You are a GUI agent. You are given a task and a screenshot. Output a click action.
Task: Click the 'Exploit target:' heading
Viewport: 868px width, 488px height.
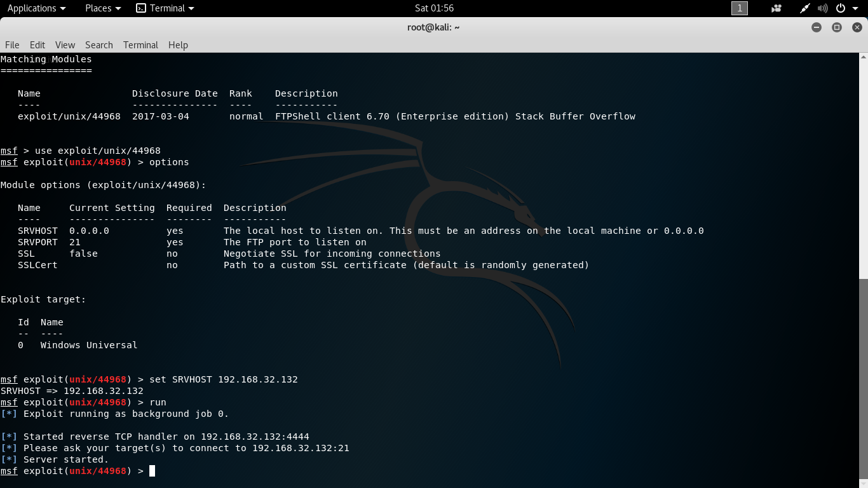tap(43, 299)
